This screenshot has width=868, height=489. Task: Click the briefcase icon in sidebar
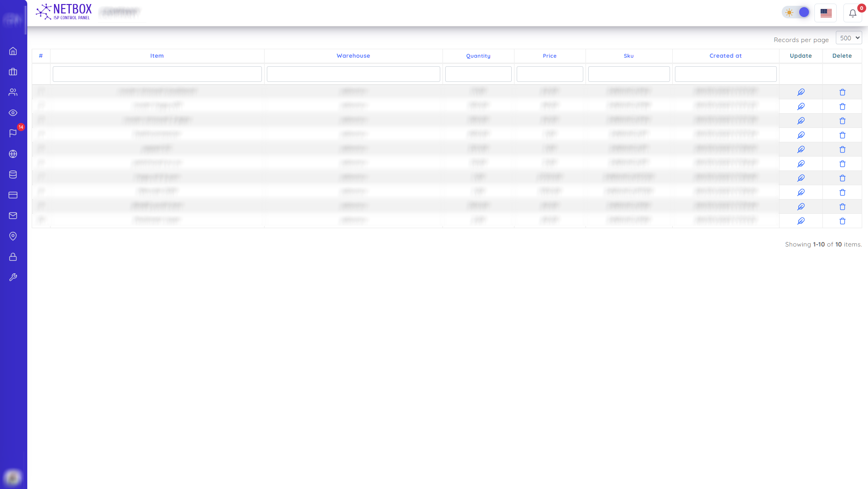coord(13,72)
